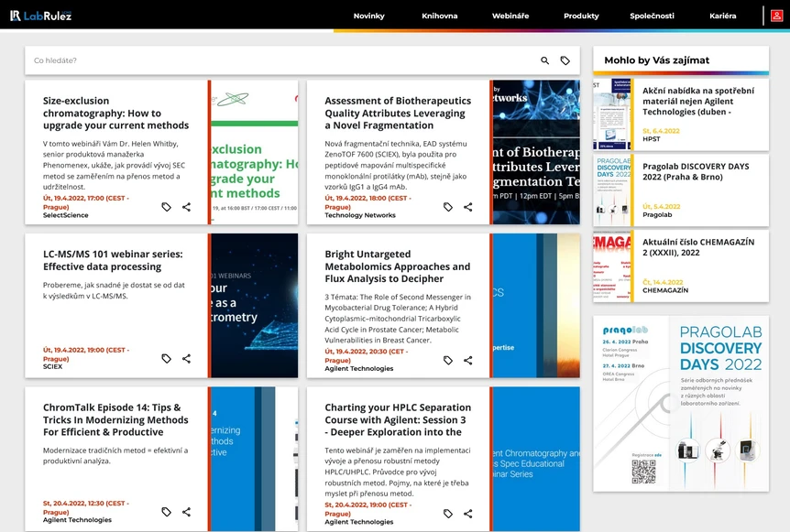Tag the Size-exclusion chromatography webinar
Viewport: 790px width, 532px height.
pyautogui.click(x=166, y=207)
